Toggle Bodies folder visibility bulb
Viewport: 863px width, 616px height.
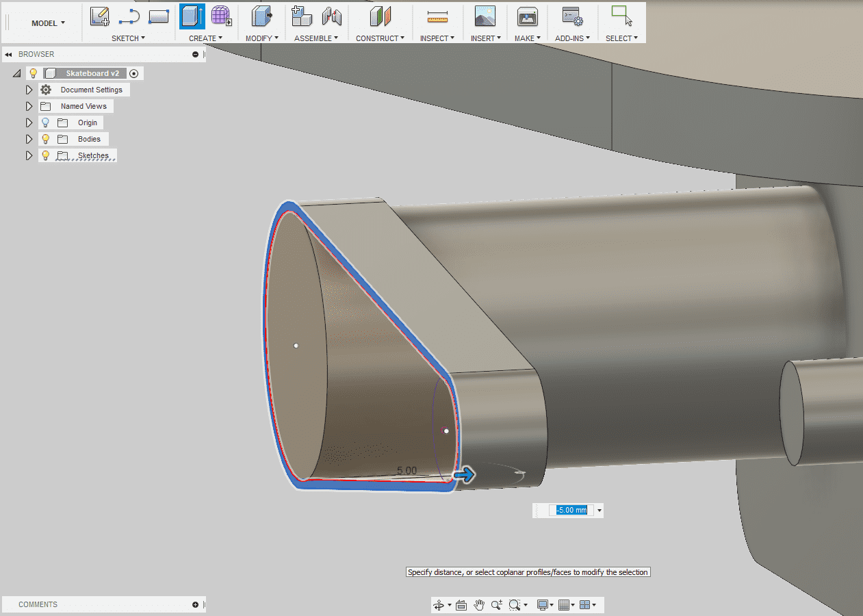tap(46, 139)
